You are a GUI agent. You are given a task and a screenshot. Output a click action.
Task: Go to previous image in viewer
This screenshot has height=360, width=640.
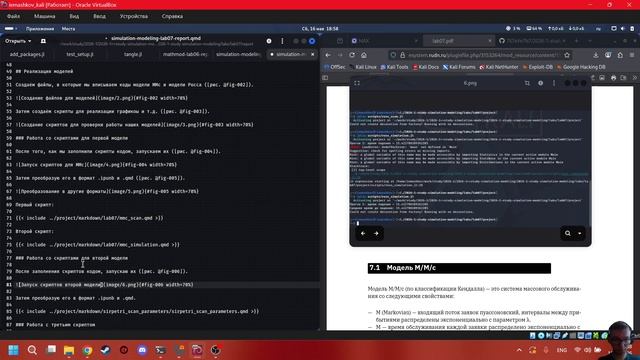point(363,233)
